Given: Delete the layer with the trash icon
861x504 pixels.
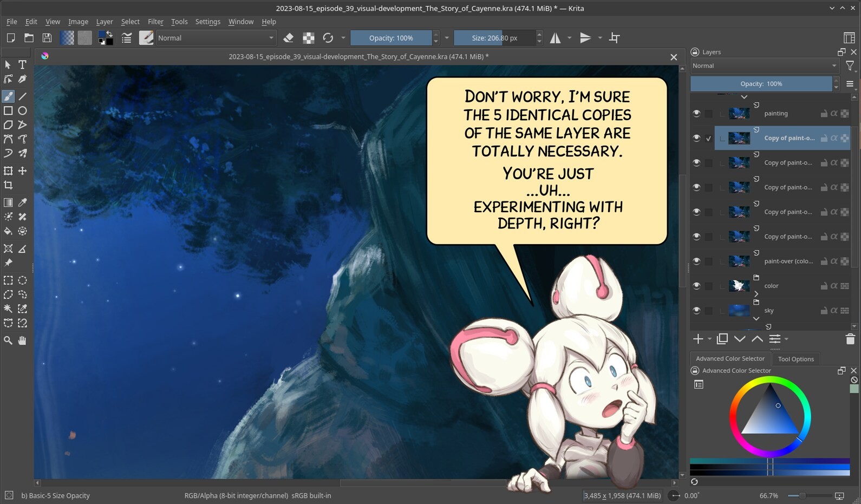Looking at the screenshot, I should pyautogui.click(x=850, y=339).
